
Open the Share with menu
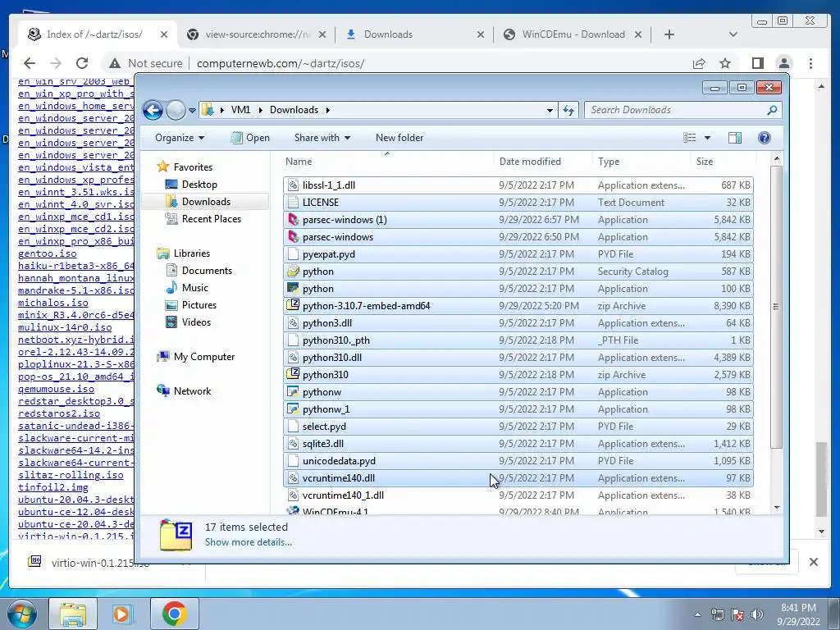click(x=322, y=138)
